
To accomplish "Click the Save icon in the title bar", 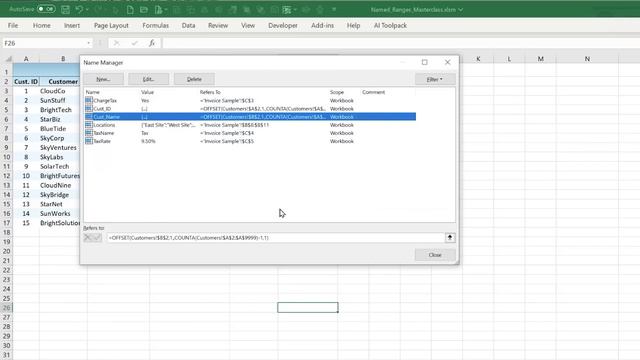I will tap(65, 9).
